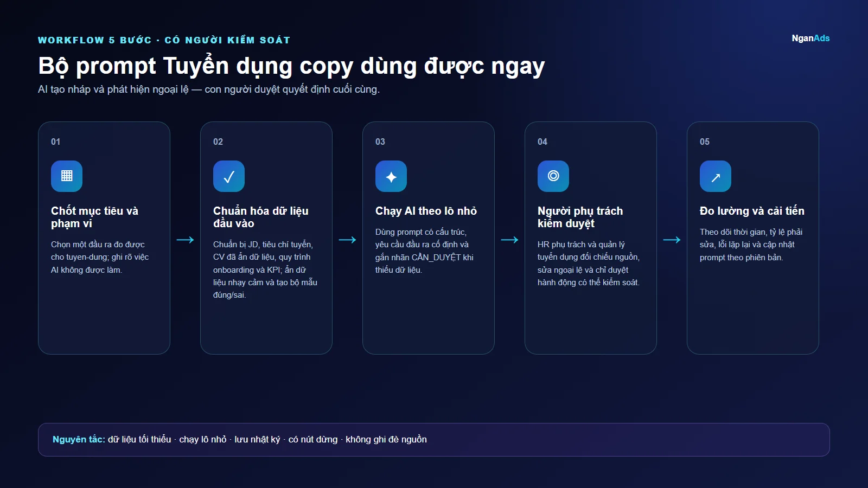Click the step number 02 label
The width and height of the screenshot is (868, 488).
218,142
